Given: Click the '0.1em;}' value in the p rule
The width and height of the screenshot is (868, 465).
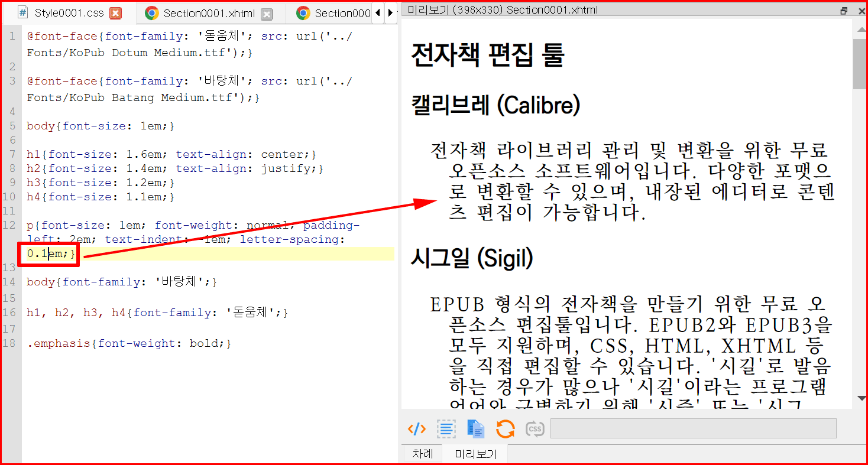Looking at the screenshot, I should click(51, 253).
